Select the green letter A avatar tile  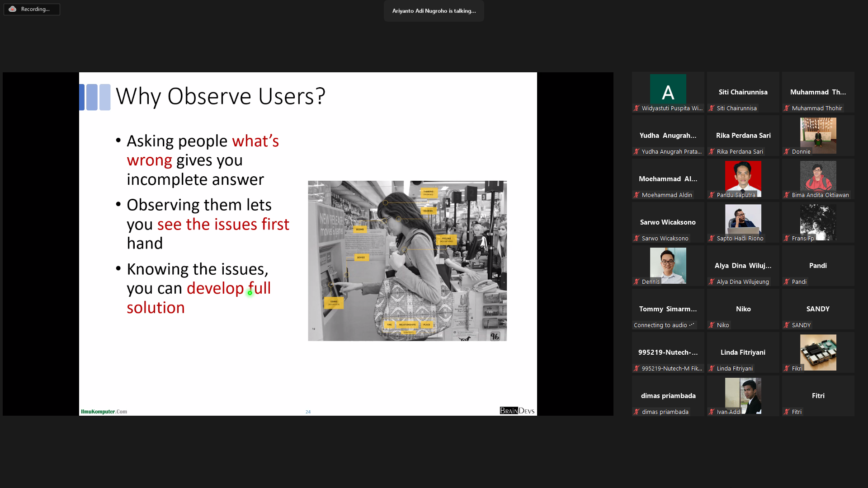point(668,89)
